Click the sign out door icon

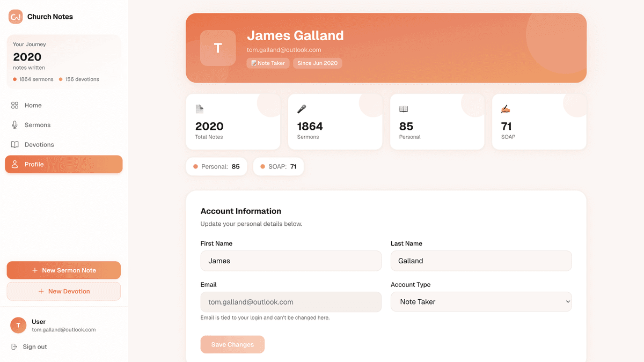[x=13, y=346]
